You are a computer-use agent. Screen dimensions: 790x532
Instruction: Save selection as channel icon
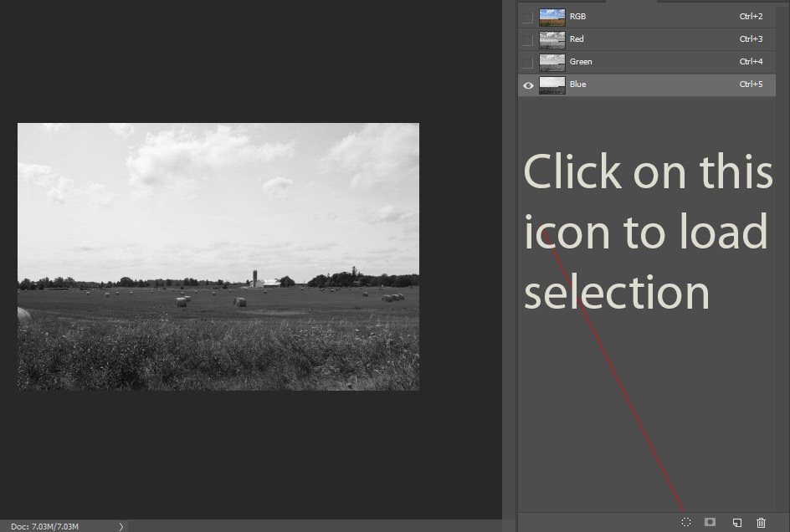pyautogui.click(x=710, y=522)
